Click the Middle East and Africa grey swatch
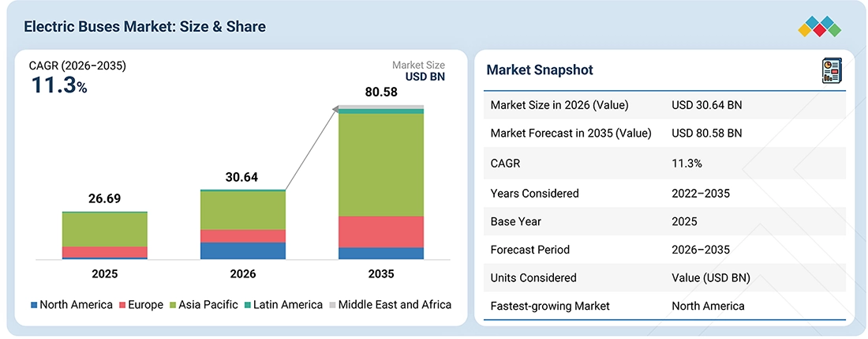868x339 pixels. coord(332,305)
